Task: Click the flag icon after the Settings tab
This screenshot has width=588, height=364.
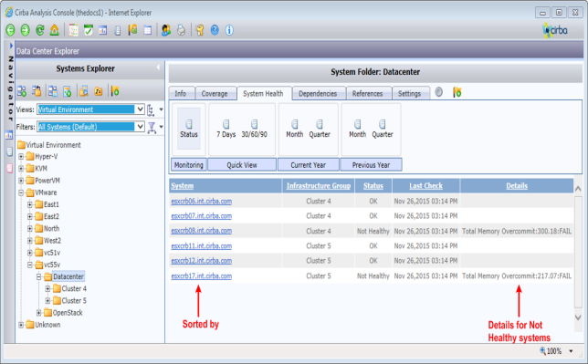Action: 457,92
